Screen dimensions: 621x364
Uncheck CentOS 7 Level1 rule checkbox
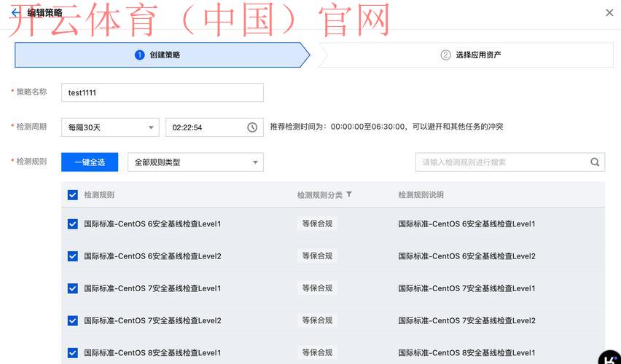pyautogui.click(x=72, y=288)
